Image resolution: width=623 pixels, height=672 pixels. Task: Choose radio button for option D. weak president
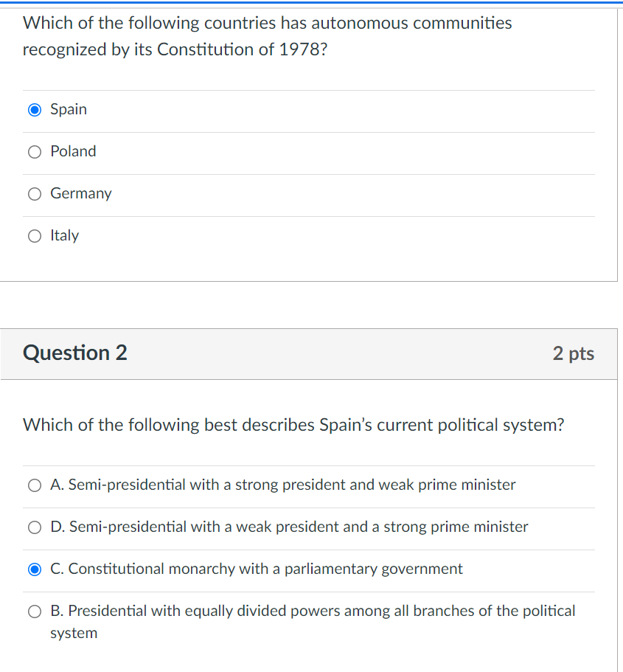[35, 527]
